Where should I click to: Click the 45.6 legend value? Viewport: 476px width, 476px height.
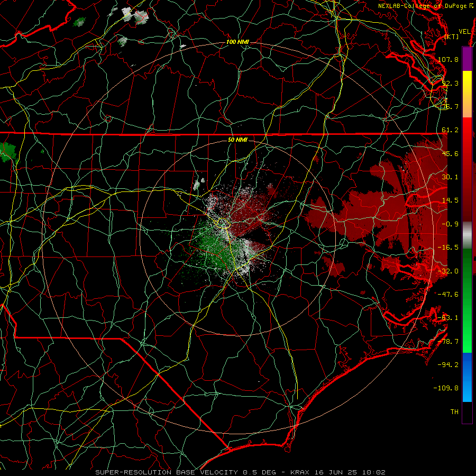450,153
